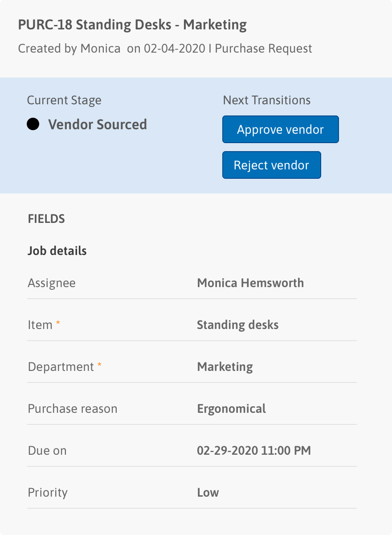Click the required asterisk beside Item
392x535 pixels.
pos(58,324)
